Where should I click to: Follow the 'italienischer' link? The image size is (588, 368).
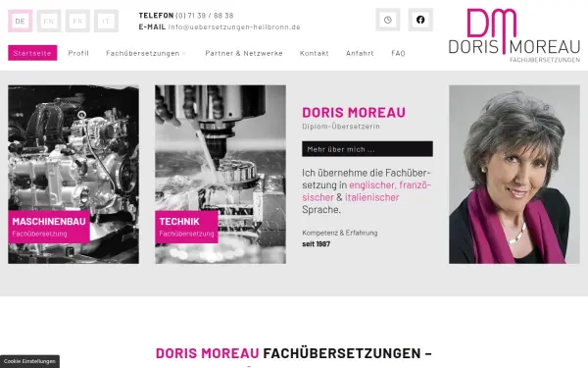pyautogui.click(x=372, y=197)
